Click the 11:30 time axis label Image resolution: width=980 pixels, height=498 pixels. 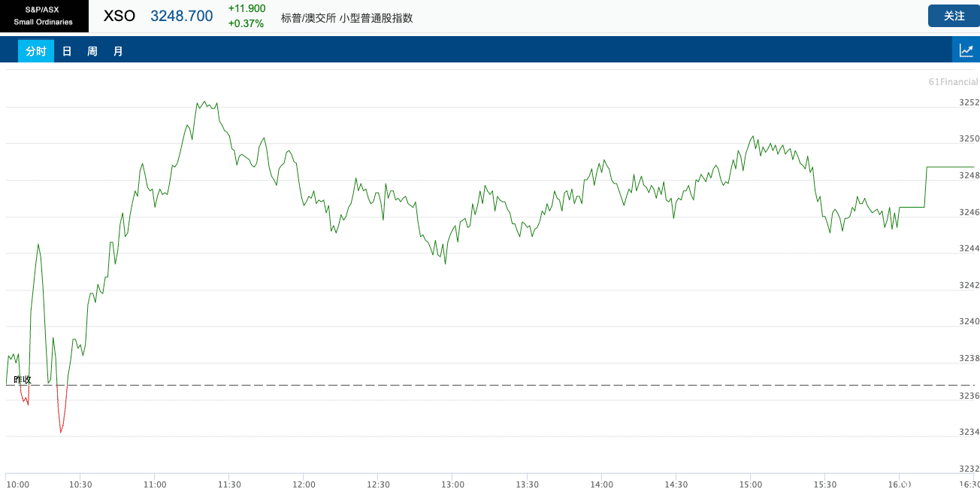pos(229,484)
